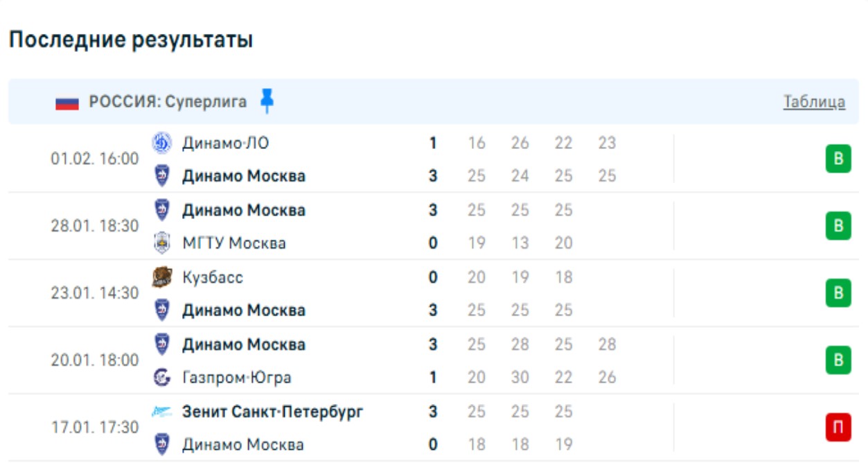
Task: Select the Зенит Санкт-Петербург team name
Action: (x=272, y=412)
